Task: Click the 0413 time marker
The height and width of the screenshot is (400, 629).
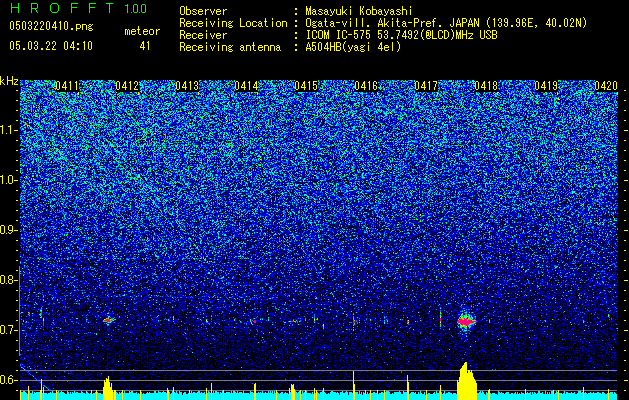Action: point(187,86)
